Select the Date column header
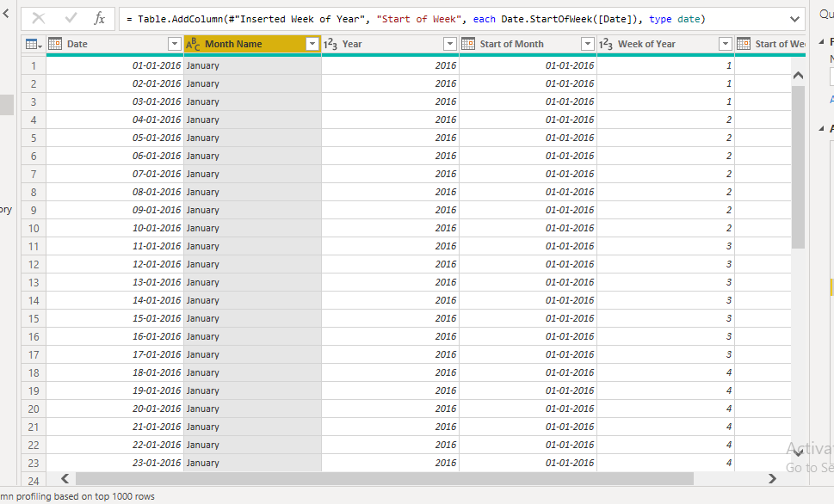The height and width of the screenshot is (504, 834). (x=114, y=44)
